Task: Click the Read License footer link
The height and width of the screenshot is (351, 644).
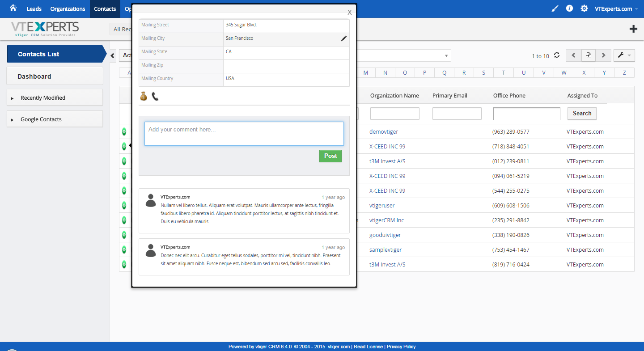Action: pyautogui.click(x=368, y=347)
